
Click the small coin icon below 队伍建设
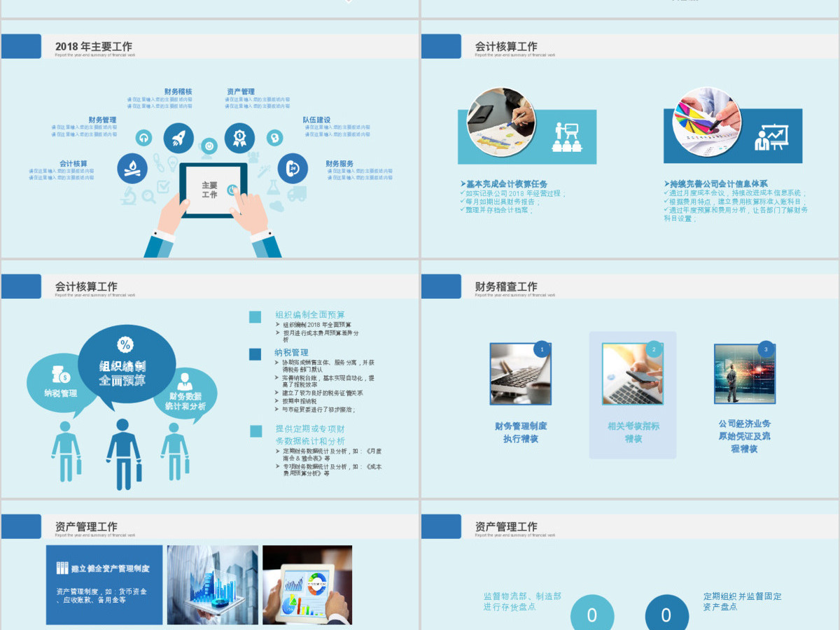pyautogui.click(x=274, y=138)
